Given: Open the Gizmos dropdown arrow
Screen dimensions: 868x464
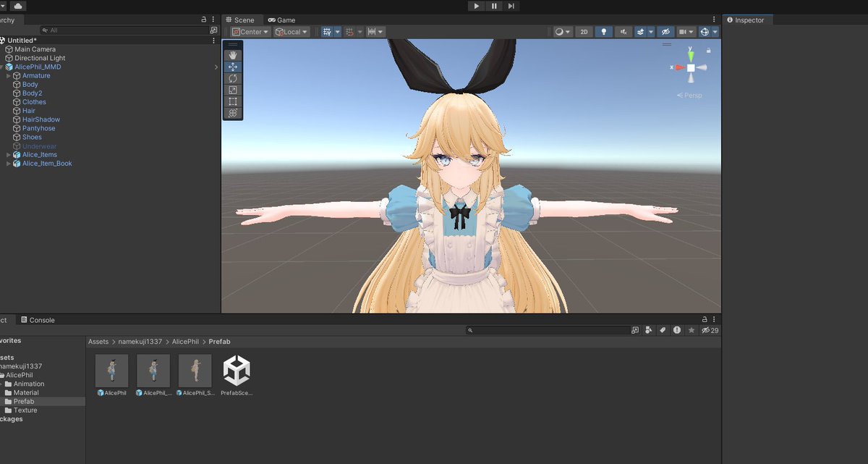Looking at the screenshot, I should [715, 32].
